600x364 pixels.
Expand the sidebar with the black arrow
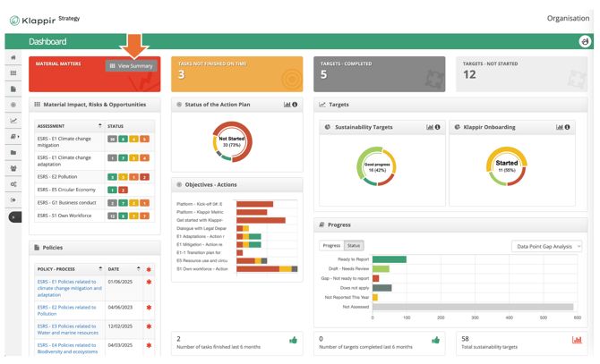click(x=14, y=217)
